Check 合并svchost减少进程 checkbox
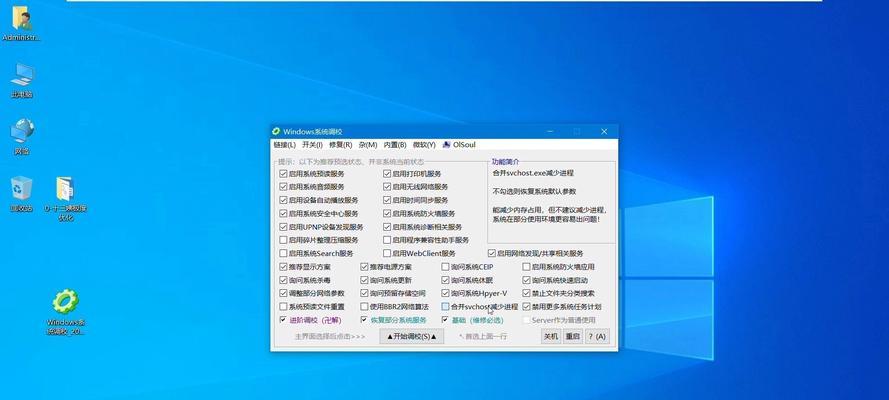 (446, 307)
